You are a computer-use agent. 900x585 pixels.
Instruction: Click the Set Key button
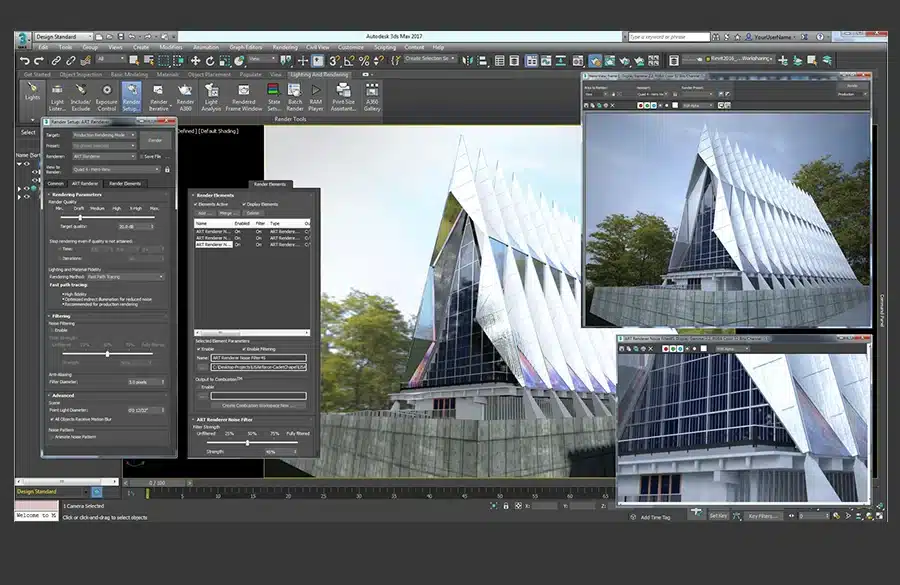pyautogui.click(x=718, y=516)
